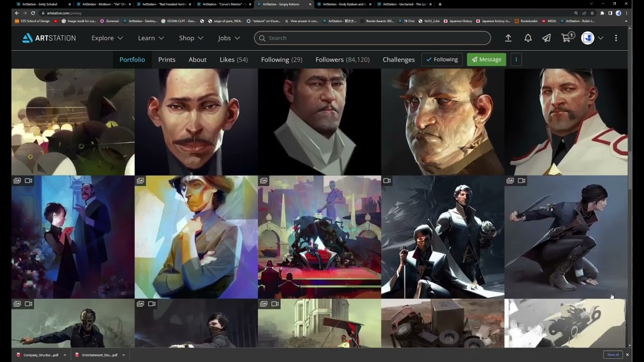The image size is (644, 362).
Task: Open Gumroad bookmark
Action: tap(110, 21)
